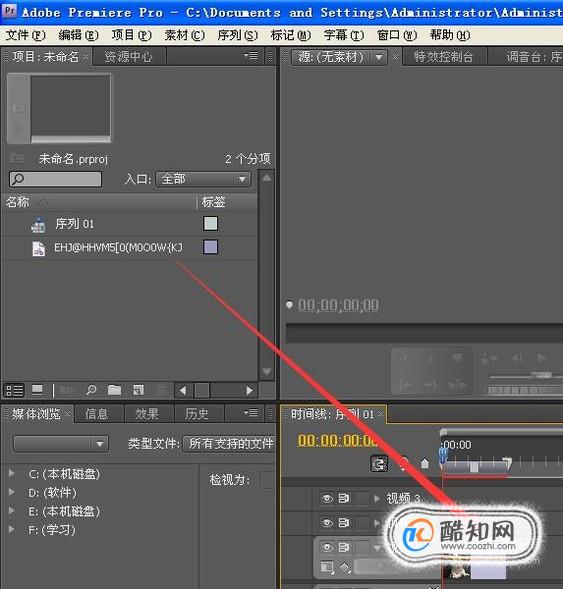This screenshot has height=589, width=563.
Task: Open the media browser drive dropdown
Action: [x=61, y=444]
